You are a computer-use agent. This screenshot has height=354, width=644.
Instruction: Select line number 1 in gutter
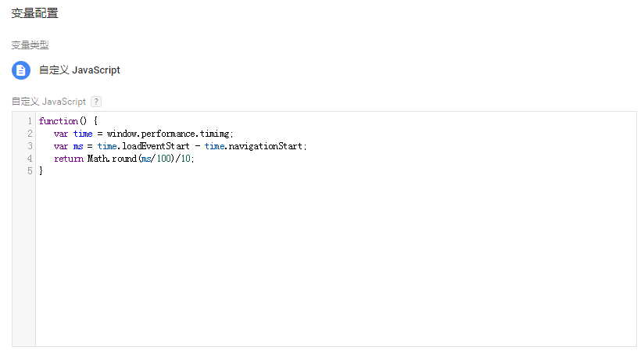click(30, 121)
